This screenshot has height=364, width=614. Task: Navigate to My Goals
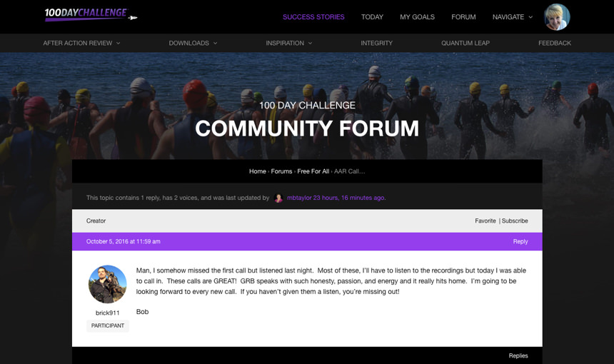point(417,17)
